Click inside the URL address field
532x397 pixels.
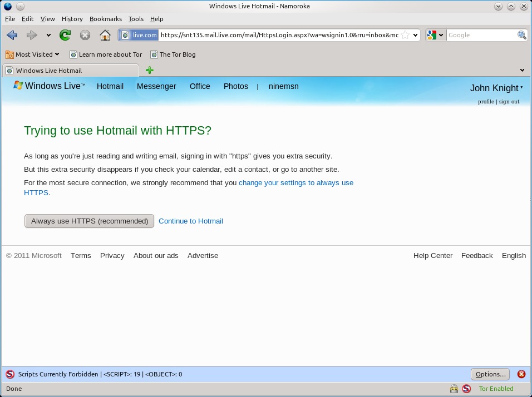point(278,35)
